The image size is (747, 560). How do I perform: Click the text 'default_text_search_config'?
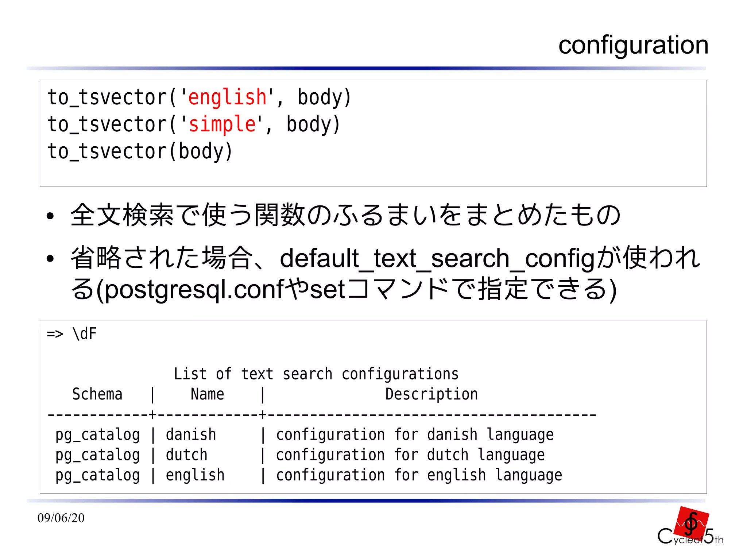(437, 259)
